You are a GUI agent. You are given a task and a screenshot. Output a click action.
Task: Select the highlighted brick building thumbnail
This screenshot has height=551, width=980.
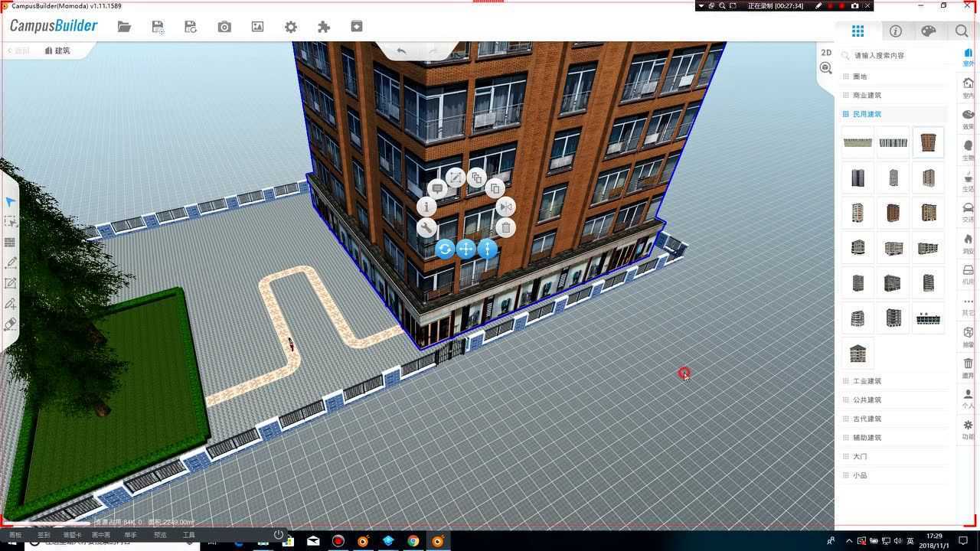(x=928, y=142)
